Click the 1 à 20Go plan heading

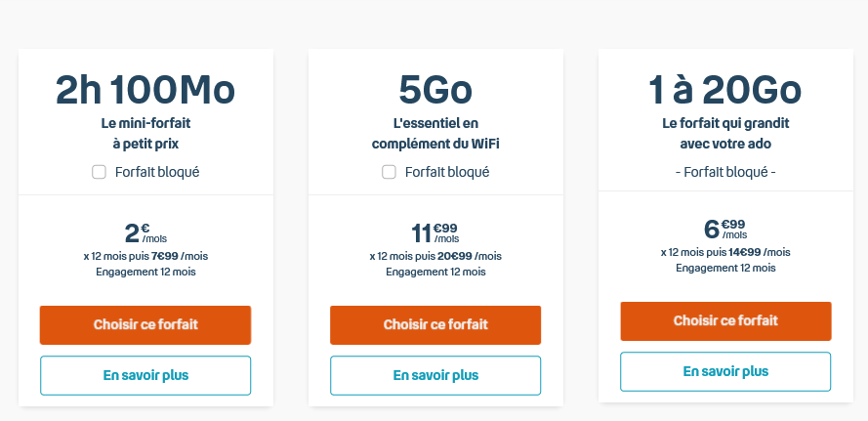pyautogui.click(x=725, y=90)
